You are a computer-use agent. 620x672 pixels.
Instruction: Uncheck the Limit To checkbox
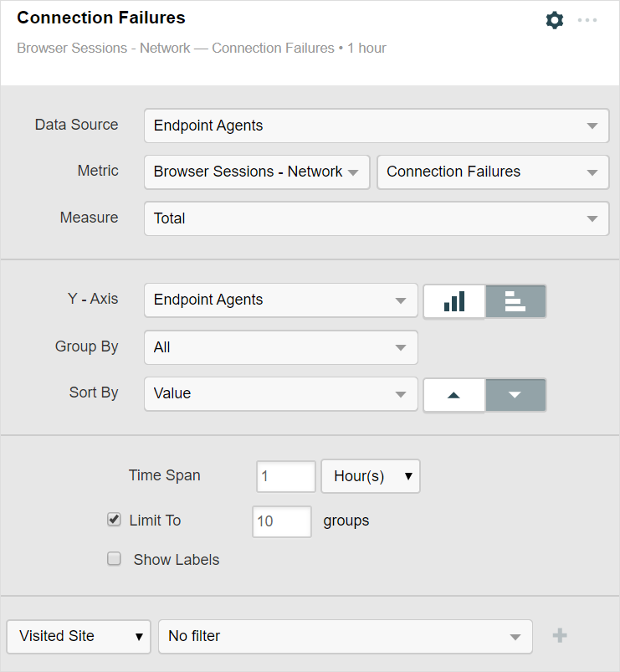pyautogui.click(x=115, y=520)
